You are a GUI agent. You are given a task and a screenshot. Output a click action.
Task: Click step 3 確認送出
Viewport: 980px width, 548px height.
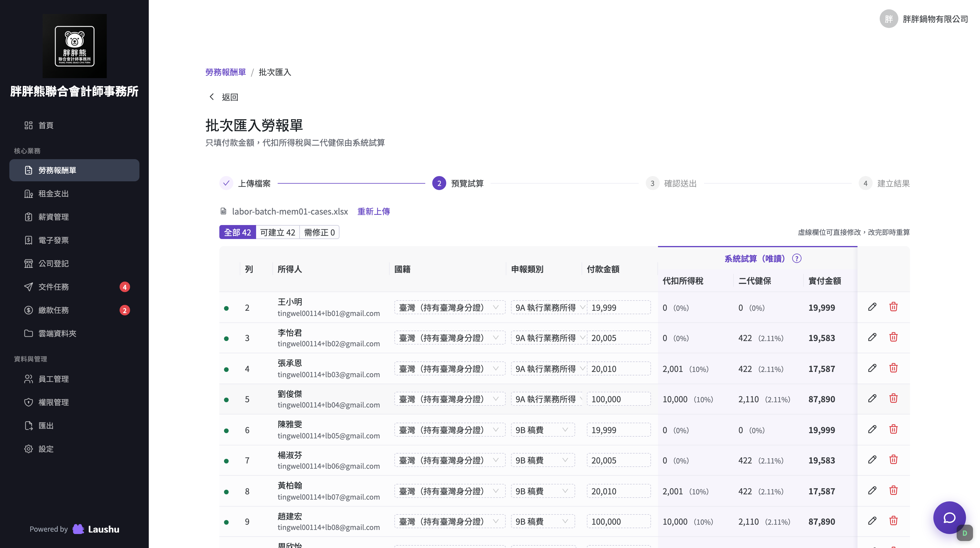click(x=671, y=183)
